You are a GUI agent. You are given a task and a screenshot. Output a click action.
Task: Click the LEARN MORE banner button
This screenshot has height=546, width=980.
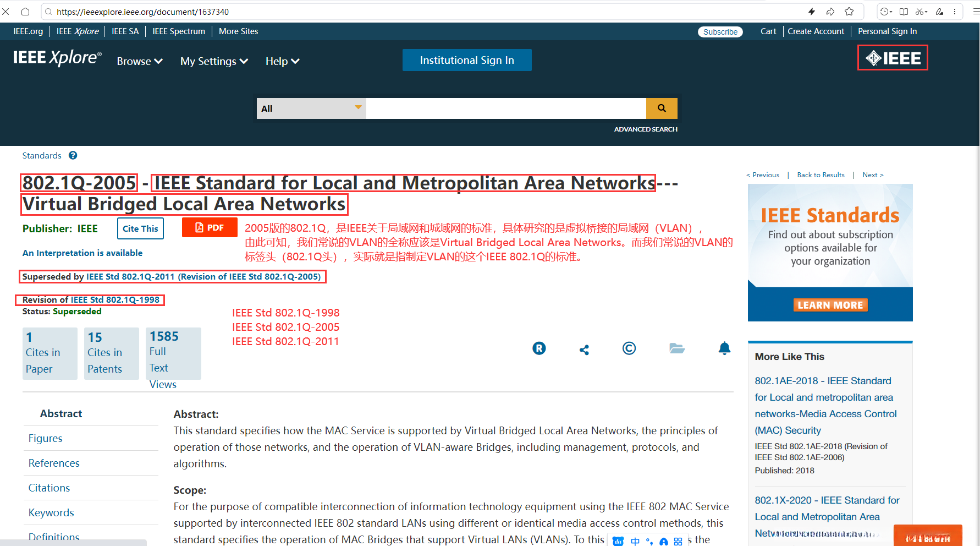(x=830, y=305)
